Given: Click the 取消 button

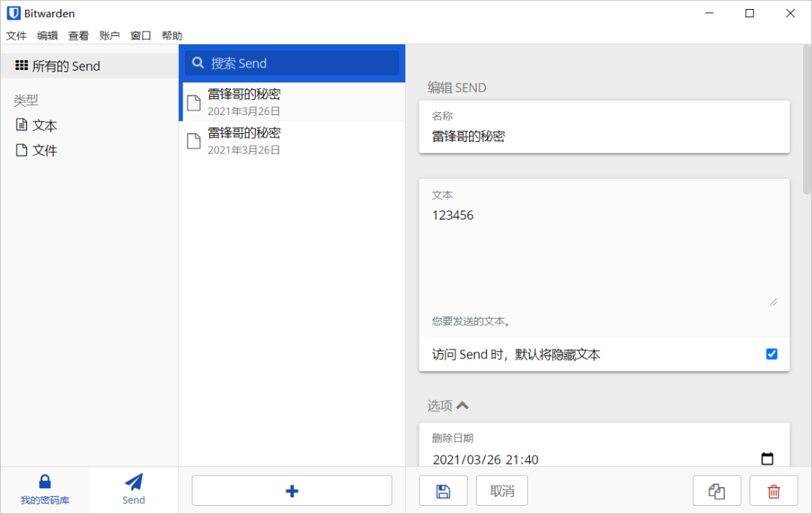Looking at the screenshot, I should 501,491.
